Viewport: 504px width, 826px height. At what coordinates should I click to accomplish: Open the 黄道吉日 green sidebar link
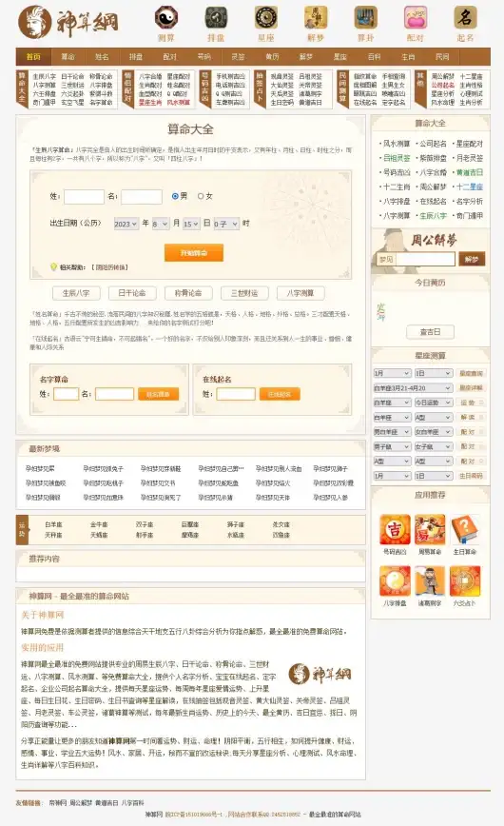point(469,172)
